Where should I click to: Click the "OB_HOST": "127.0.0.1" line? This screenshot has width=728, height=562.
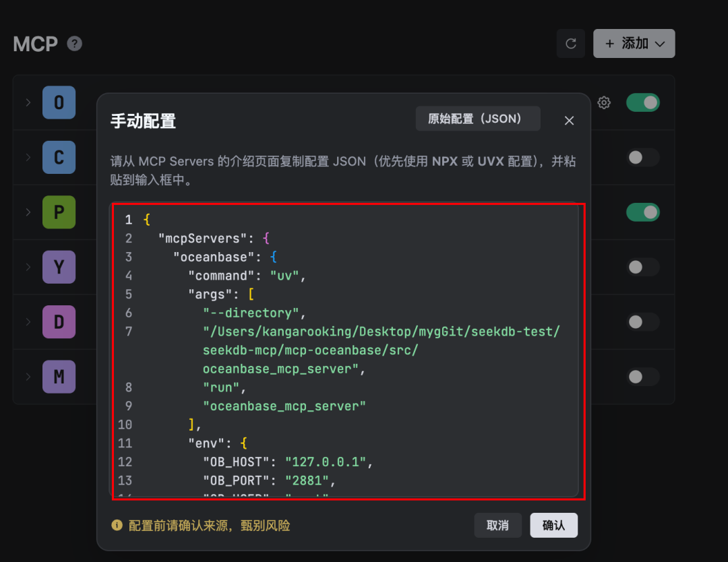287,462
